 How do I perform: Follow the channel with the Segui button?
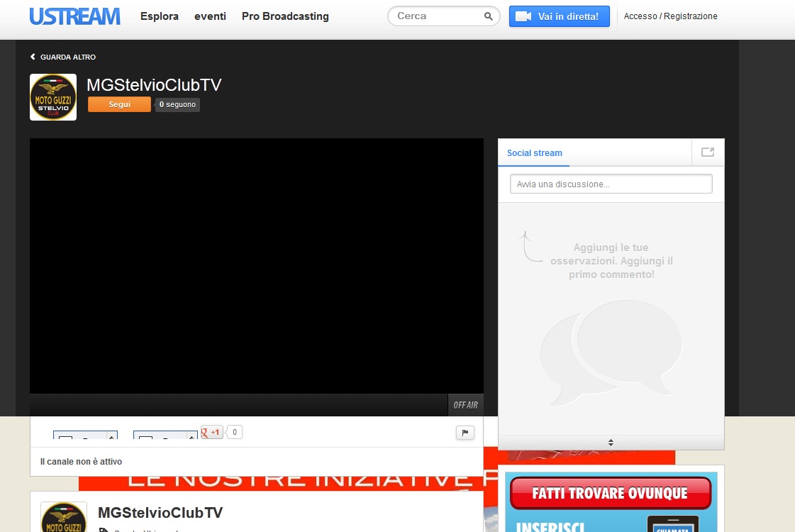[119, 104]
